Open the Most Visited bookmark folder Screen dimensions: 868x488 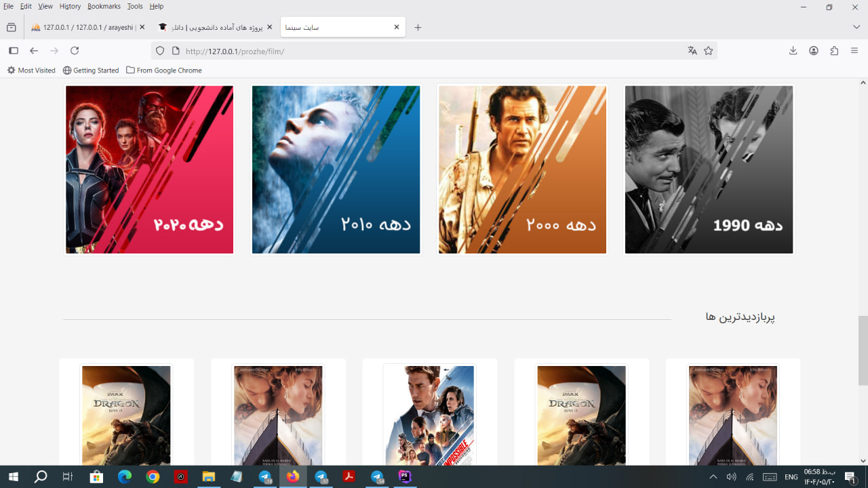[x=31, y=70]
